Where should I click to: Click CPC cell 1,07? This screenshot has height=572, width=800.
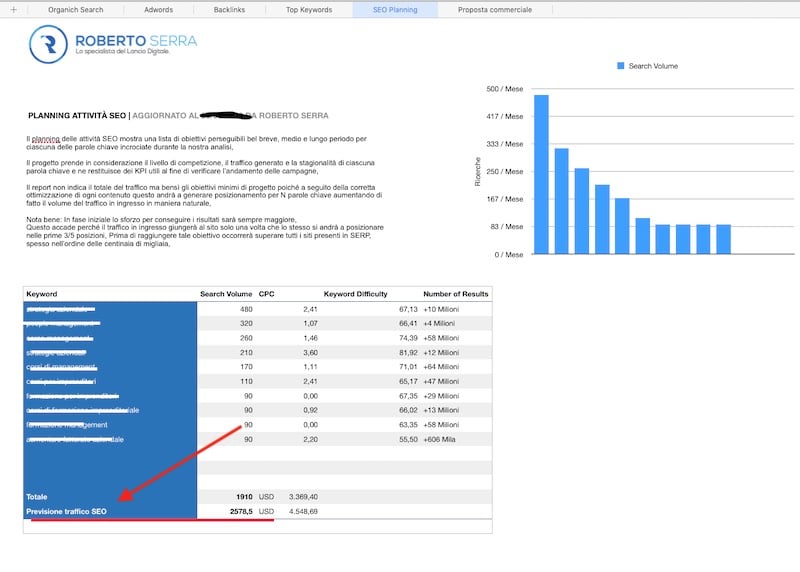[310, 324]
